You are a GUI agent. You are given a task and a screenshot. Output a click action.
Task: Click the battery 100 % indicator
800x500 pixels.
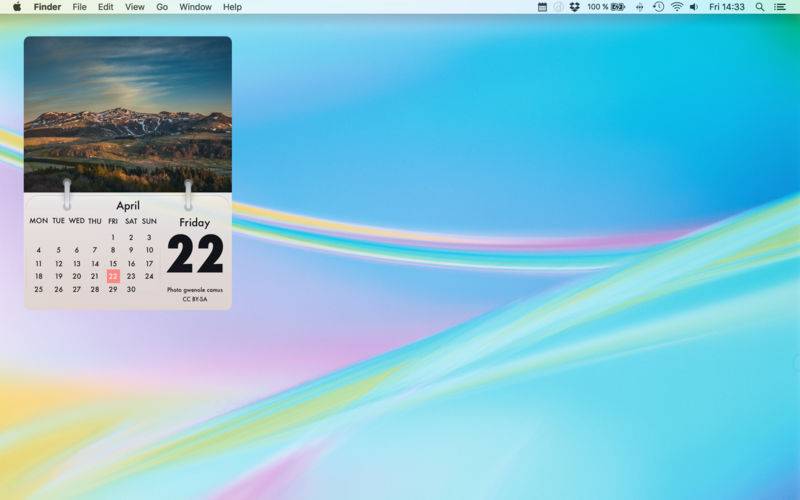606,7
